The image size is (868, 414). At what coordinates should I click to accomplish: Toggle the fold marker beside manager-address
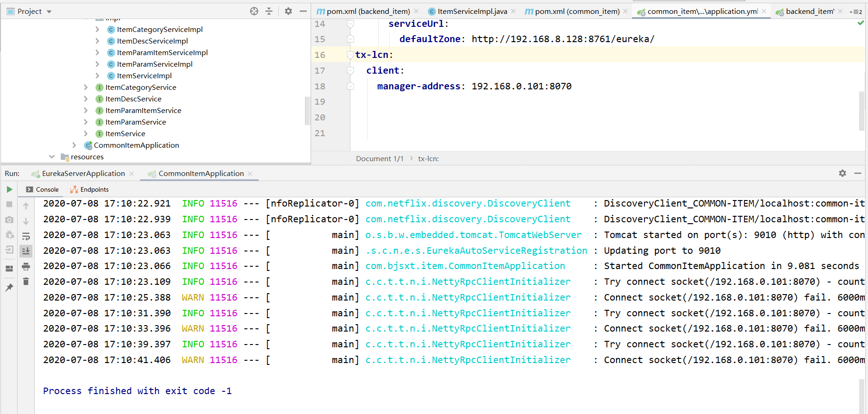pos(350,86)
